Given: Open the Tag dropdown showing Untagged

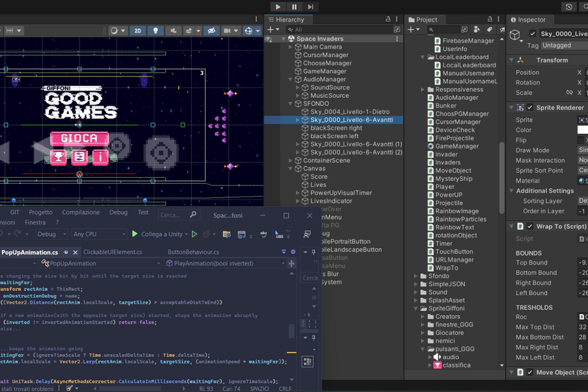Looking at the screenshot, I should 564,45.
